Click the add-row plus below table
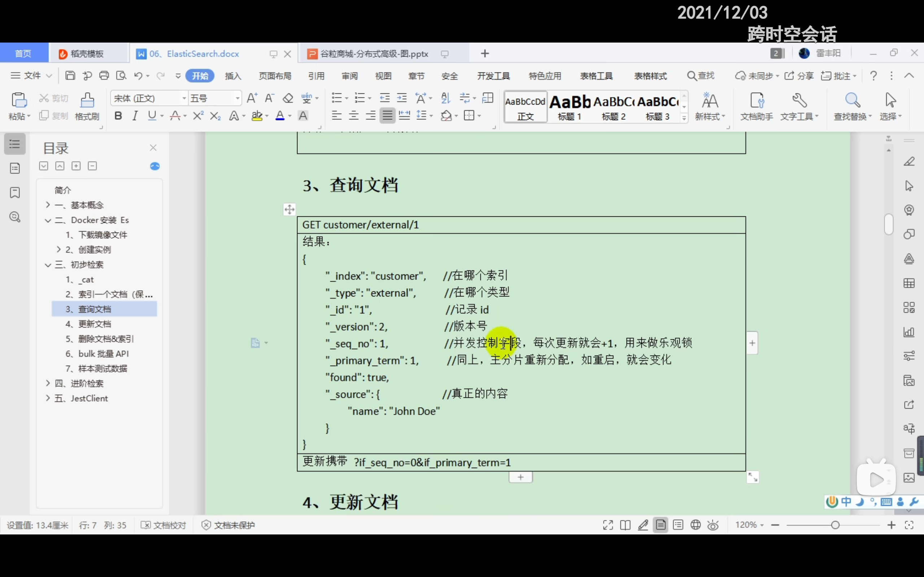924x577 pixels. click(x=520, y=477)
